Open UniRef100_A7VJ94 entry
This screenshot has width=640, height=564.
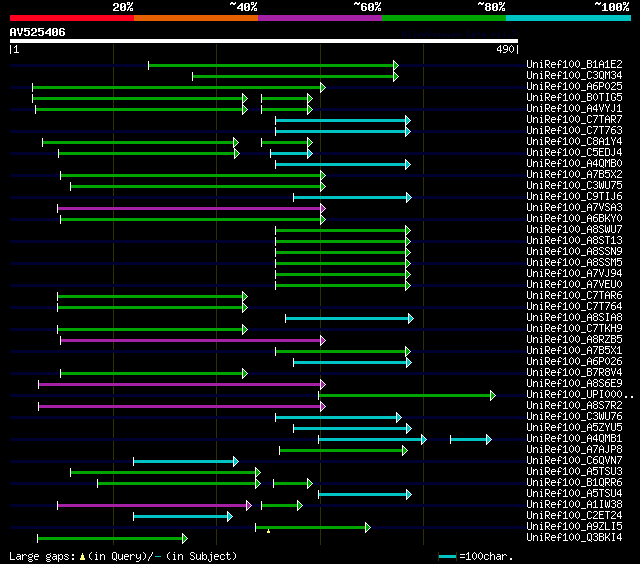click(574, 274)
